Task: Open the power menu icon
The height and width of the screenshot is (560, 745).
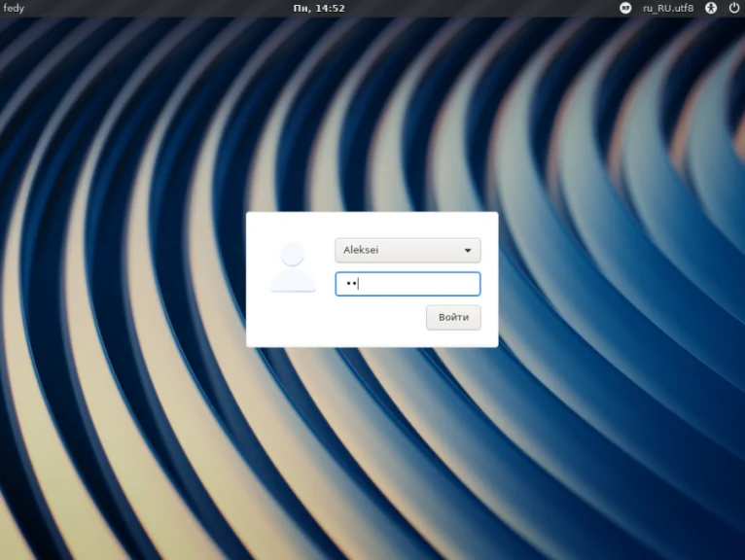Action: (x=733, y=8)
